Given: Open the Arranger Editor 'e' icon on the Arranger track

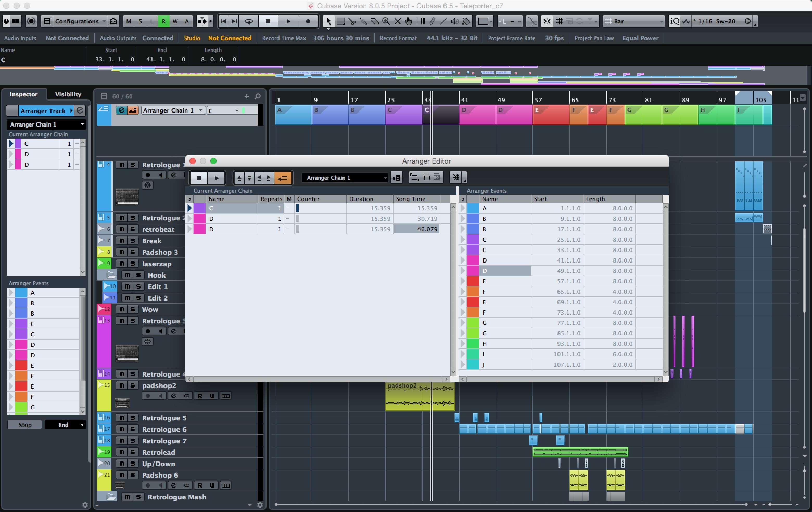Looking at the screenshot, I should pyautogui.click(x=121, y=110).
